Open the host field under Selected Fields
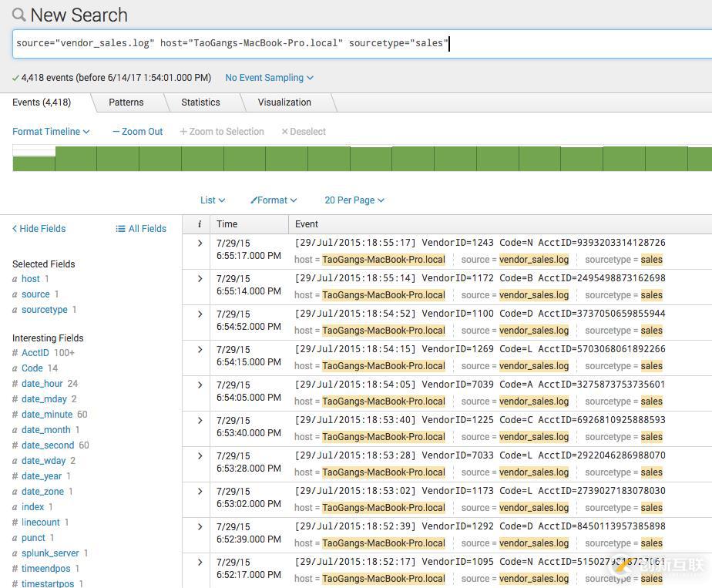712x588 pixels. [x=30, y=279]
